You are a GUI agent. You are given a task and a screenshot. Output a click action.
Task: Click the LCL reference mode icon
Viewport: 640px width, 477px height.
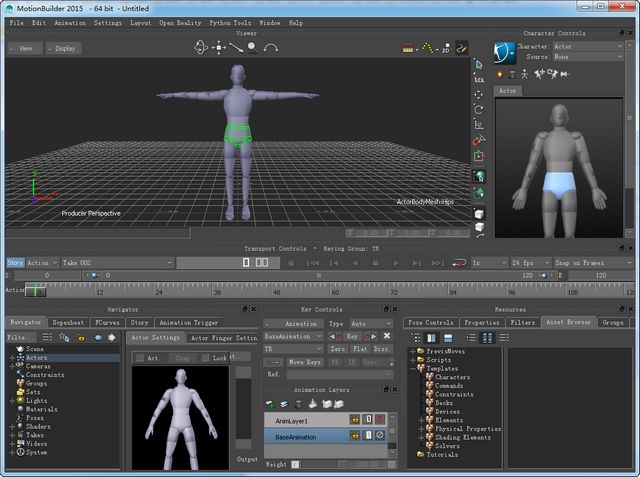479,79
